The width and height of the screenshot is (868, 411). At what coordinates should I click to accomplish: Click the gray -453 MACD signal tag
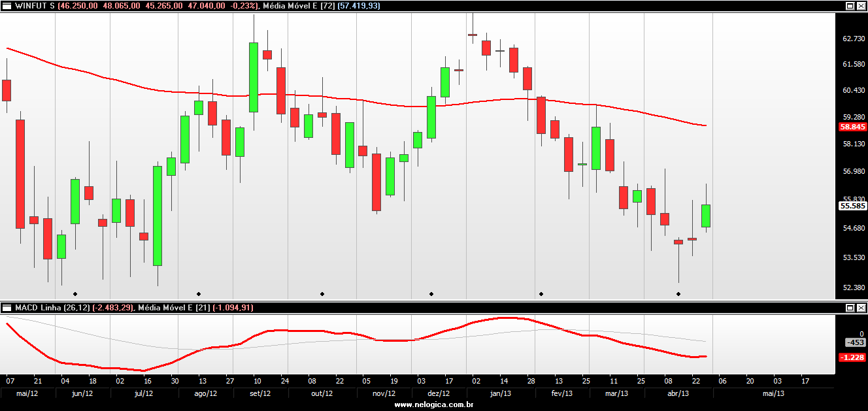pyautogui.click(x=855, y=342)
